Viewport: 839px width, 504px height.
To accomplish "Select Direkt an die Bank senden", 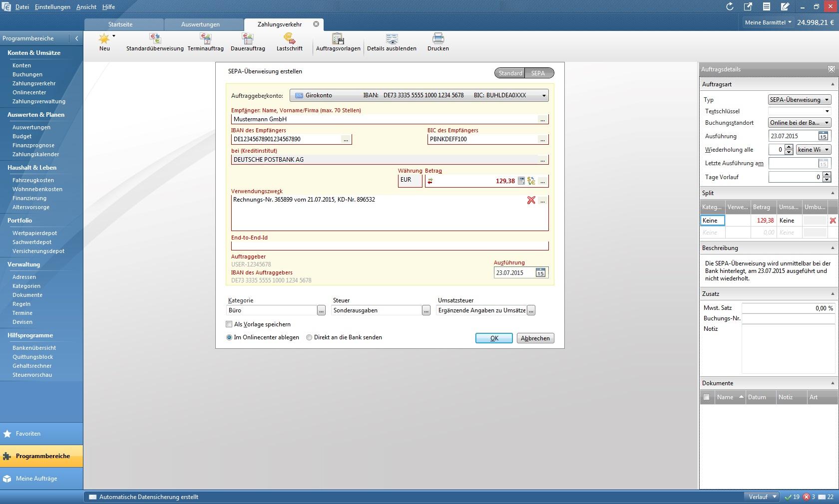I will pyautogui.click(x=309, y=338).
